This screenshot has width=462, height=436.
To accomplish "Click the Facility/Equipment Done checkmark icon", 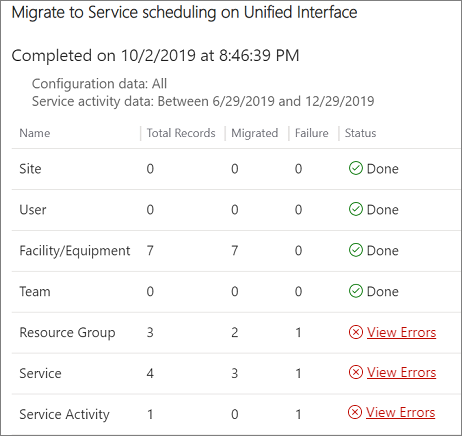I will [x=356, y=250].
